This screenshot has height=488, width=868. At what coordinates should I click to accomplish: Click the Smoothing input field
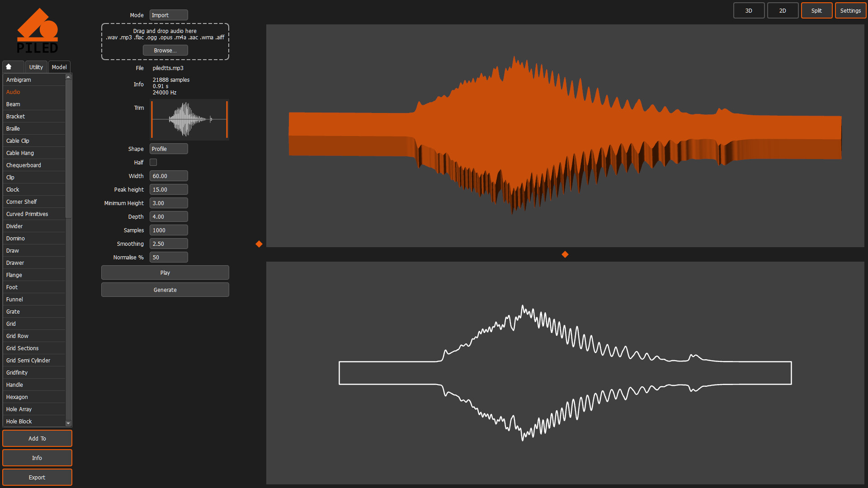click(169, 244)
